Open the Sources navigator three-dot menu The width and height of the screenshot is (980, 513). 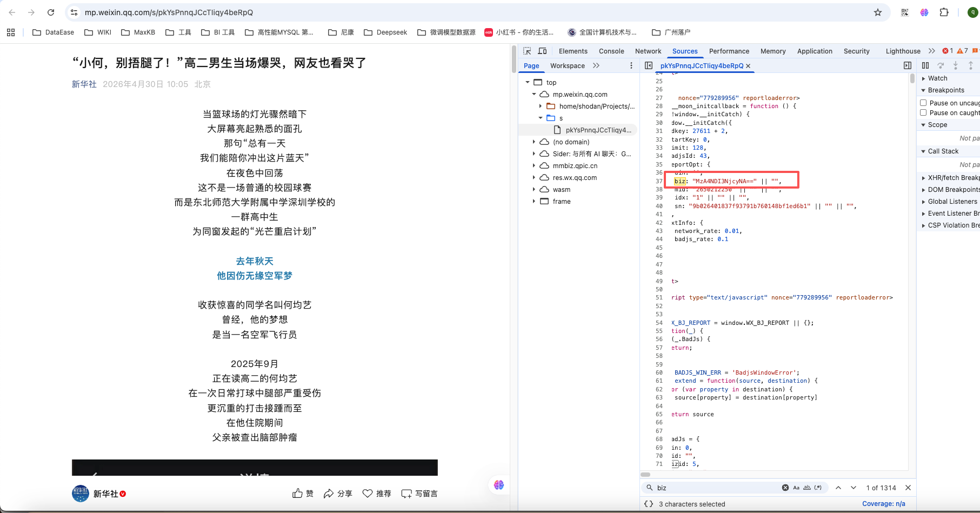tap(631, 65)
